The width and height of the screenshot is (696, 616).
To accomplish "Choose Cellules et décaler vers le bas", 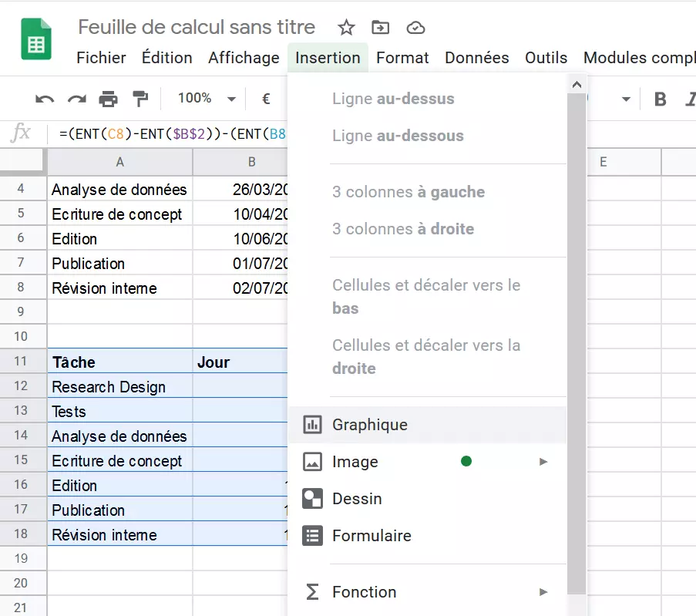I will tap(428, 297).
